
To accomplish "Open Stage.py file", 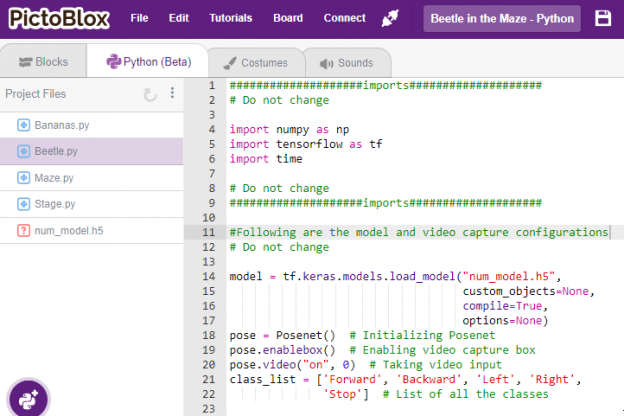I will point(92,204).
